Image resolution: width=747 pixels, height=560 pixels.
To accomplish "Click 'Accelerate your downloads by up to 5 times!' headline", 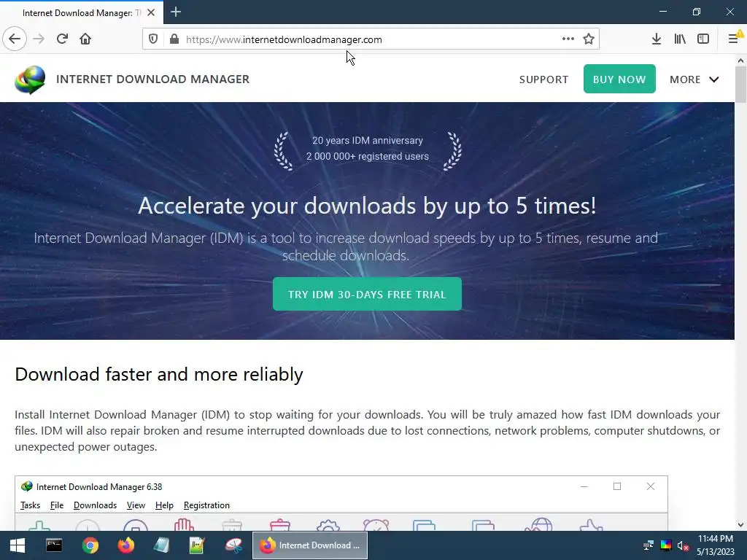I will (367, 206).
